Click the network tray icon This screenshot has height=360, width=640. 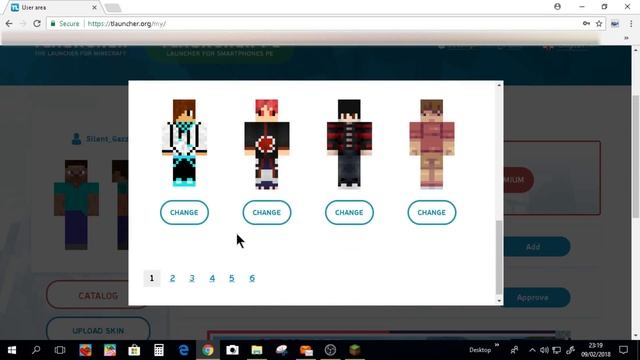[556, 350]
